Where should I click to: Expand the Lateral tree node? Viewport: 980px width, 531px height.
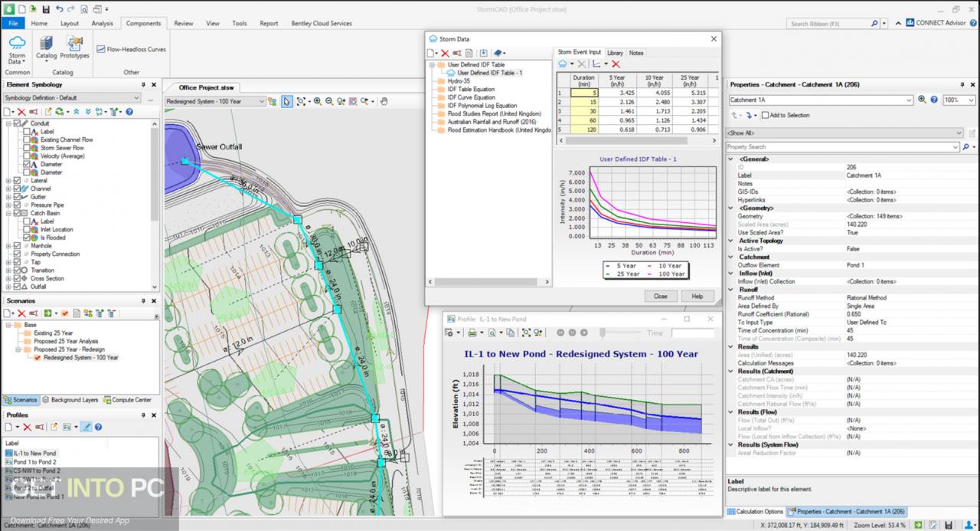coord(8,181)
